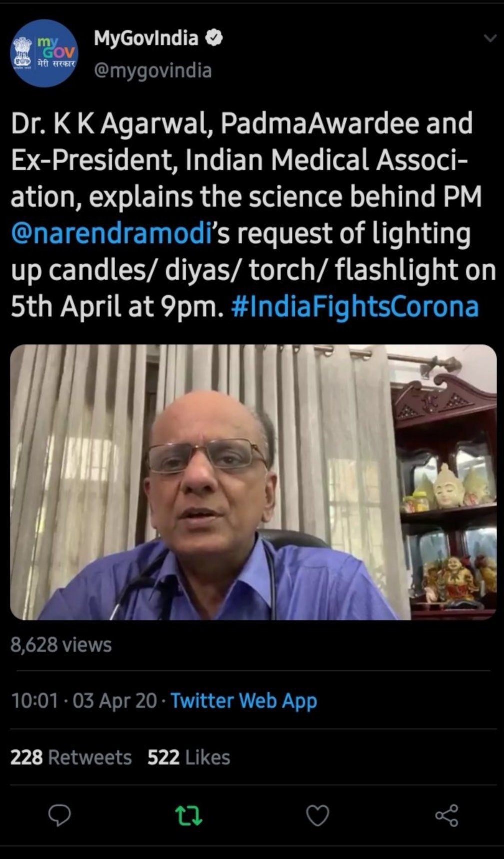This screenshot has width=504, height=859.
Task: Open the Twitter Web App source link
Action: pos(244,700)
